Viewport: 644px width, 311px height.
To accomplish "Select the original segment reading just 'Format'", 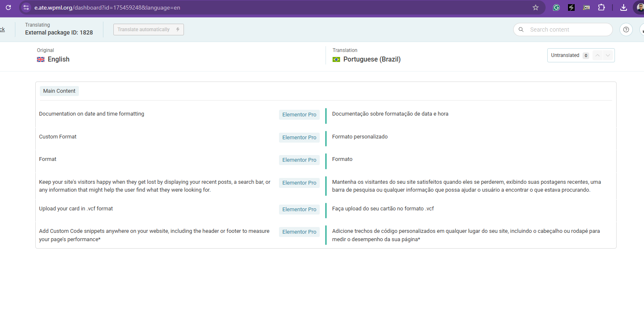I will tap(48, 159).
